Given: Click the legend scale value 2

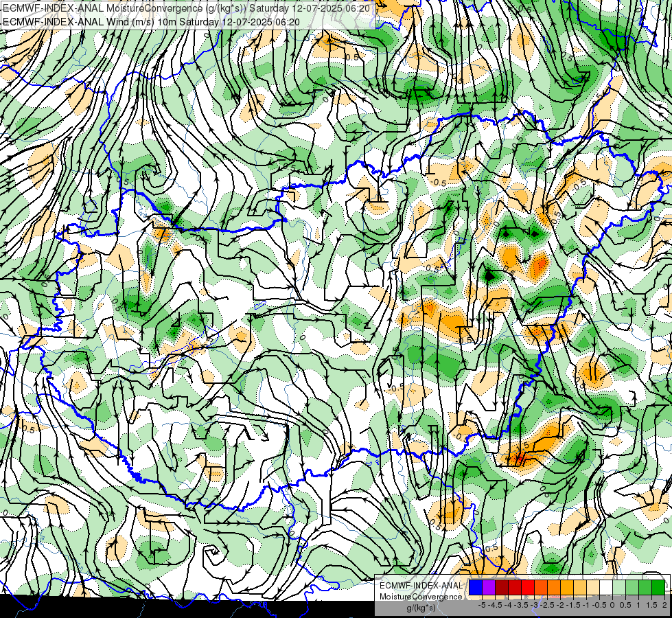Looking at the screenshot, I should [664, 605].
